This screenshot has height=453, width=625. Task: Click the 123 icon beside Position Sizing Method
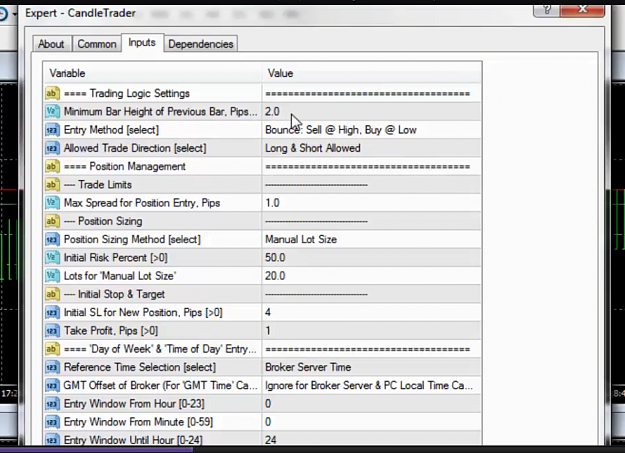click(x=52, y=240)
